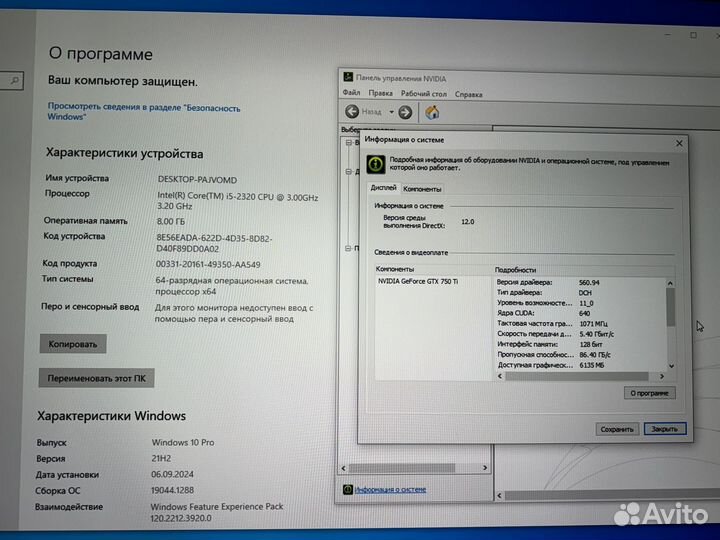Open the Правка menu
The height and width of the screenshot is (540, 720).
[x=380, y=93]
